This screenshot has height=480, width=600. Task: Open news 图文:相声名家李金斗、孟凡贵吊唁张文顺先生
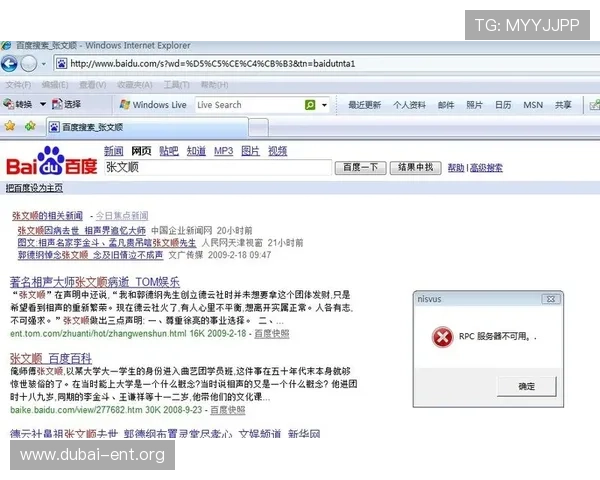point(107,243)
